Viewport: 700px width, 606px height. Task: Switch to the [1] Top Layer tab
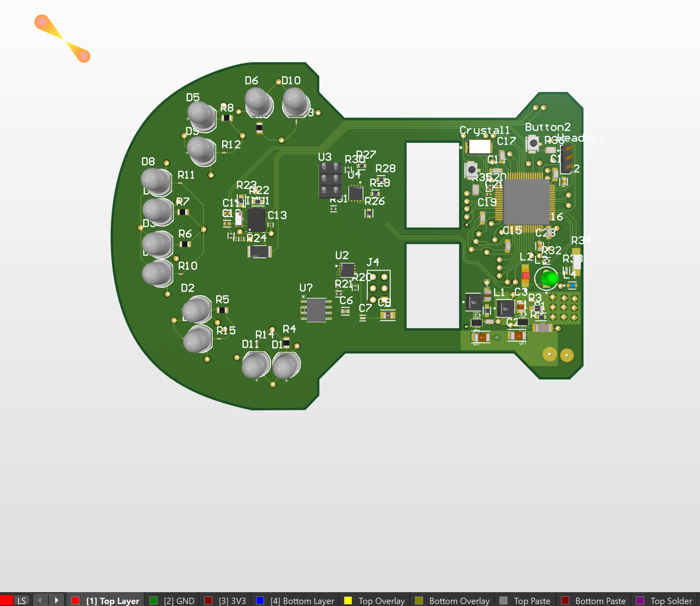[105, 600]
